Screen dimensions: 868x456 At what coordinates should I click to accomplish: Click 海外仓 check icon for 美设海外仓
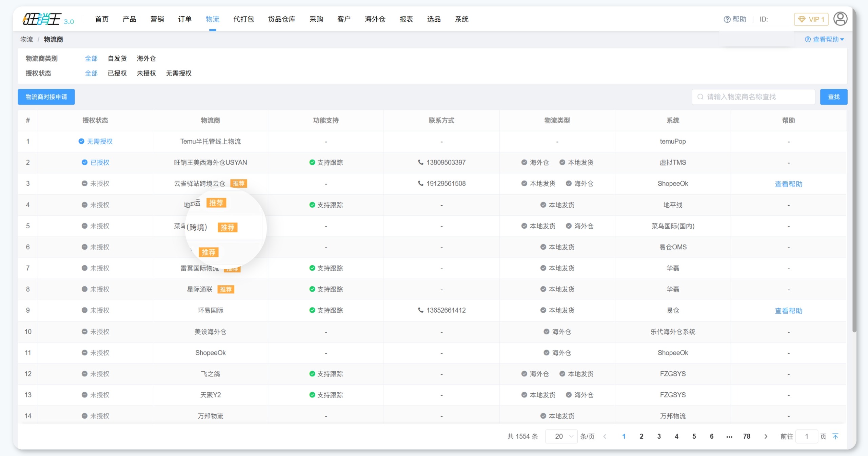[x=546, y=331]
